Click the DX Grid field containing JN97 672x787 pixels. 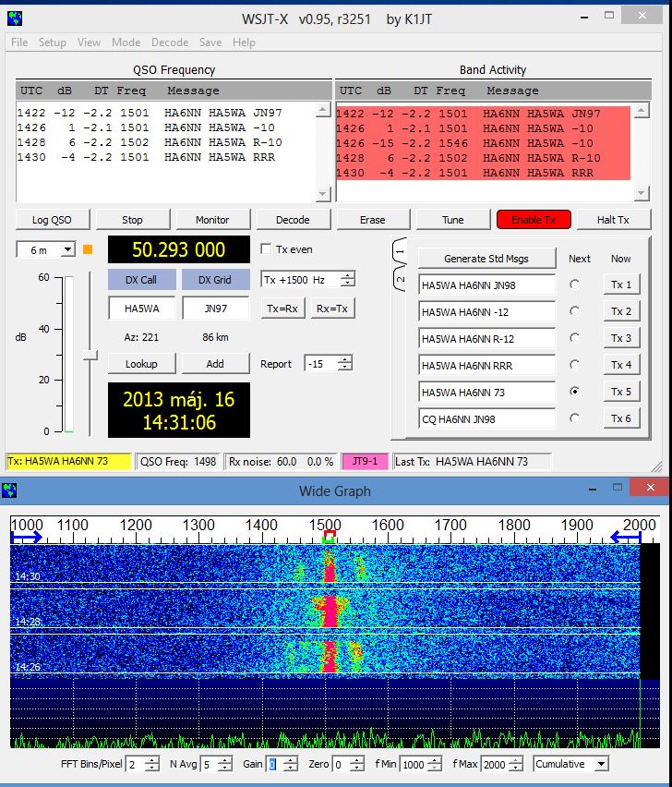pyautogui.click(x=215, y=309)
